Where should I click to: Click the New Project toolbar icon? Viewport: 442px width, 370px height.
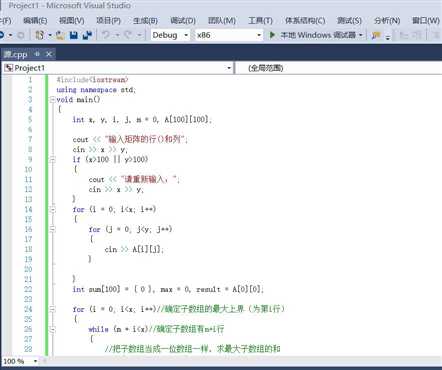40,35
